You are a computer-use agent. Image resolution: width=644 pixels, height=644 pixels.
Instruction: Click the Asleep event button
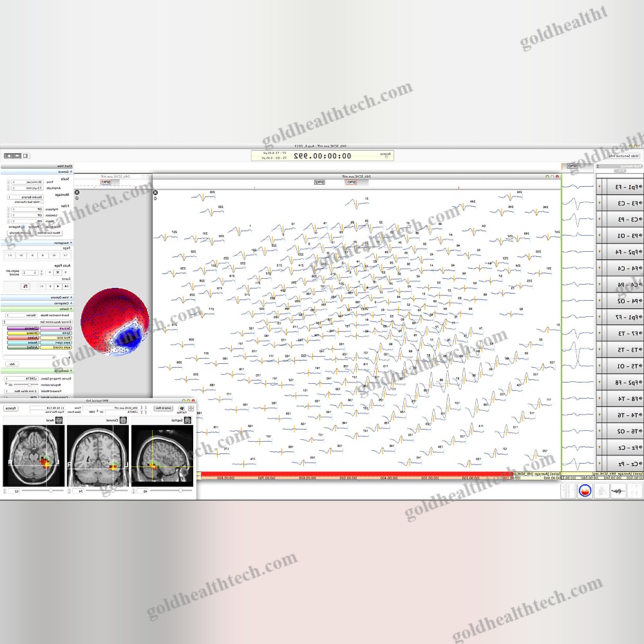click(23, 337)
